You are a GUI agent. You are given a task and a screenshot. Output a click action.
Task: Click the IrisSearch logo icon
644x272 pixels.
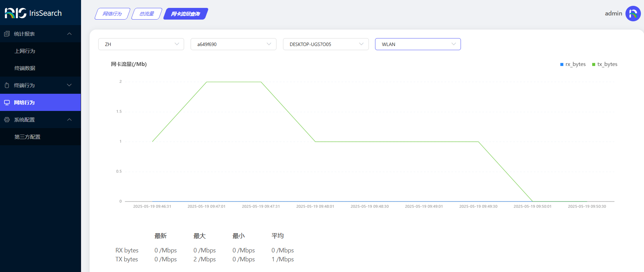15,13
